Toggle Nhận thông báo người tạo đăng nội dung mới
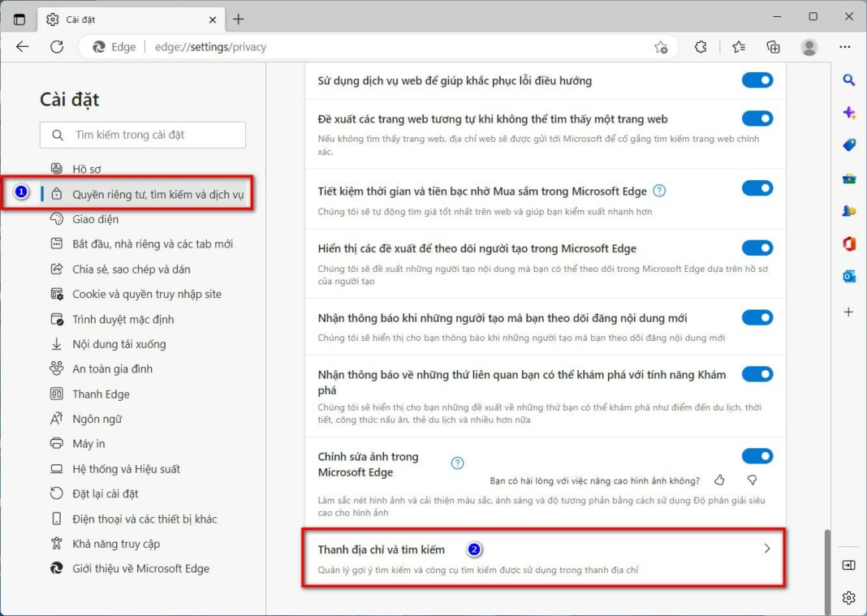867x616 pixels. click(757, 317)
